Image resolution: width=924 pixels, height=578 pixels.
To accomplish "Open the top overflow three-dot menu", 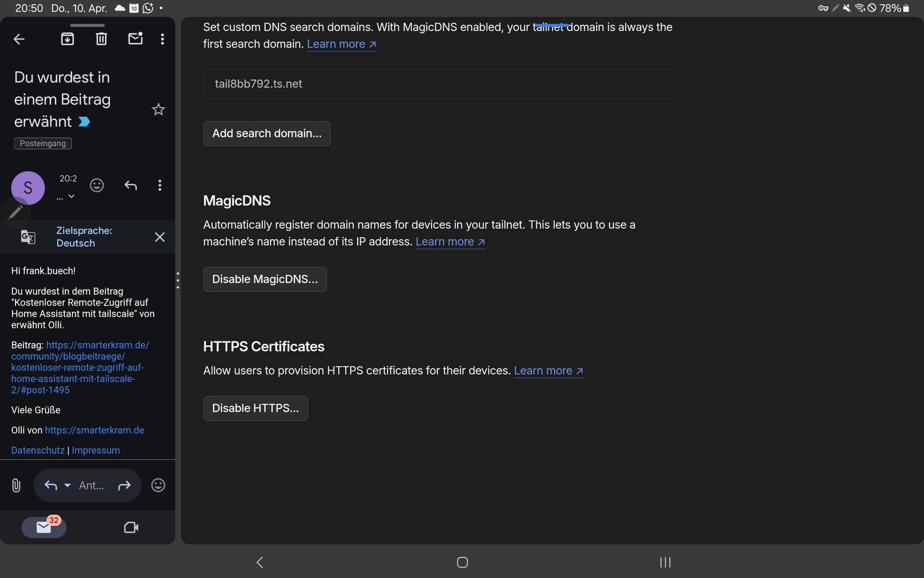I will (x=162, y=39).
